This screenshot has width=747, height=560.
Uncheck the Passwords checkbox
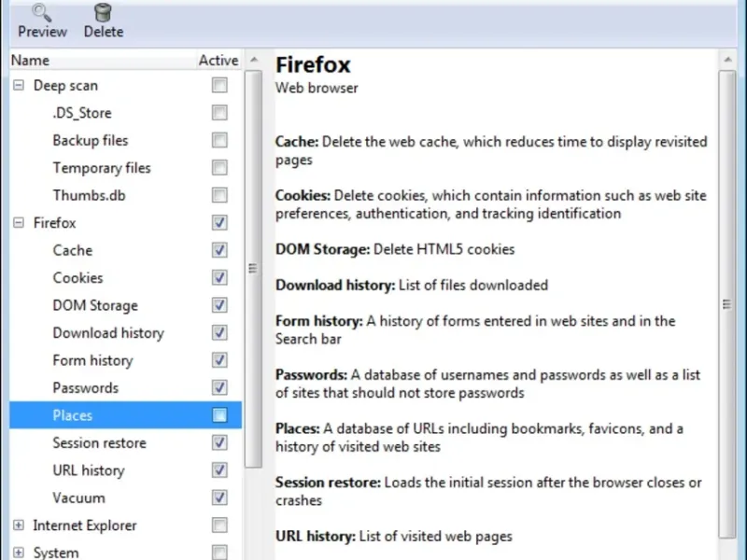click(219, 387)
